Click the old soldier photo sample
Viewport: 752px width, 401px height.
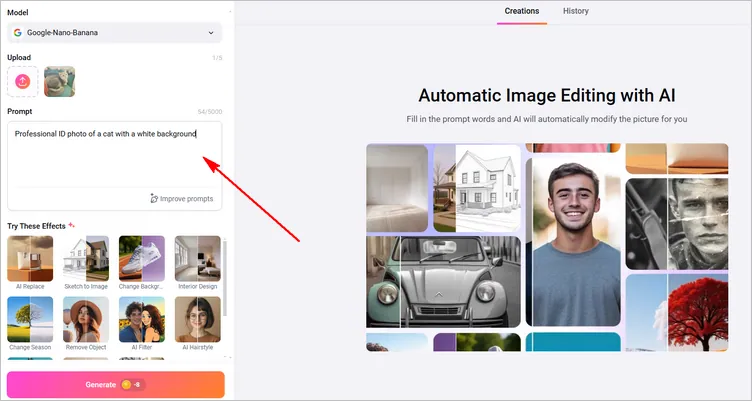pyautogui.click(x=677, y=224)
